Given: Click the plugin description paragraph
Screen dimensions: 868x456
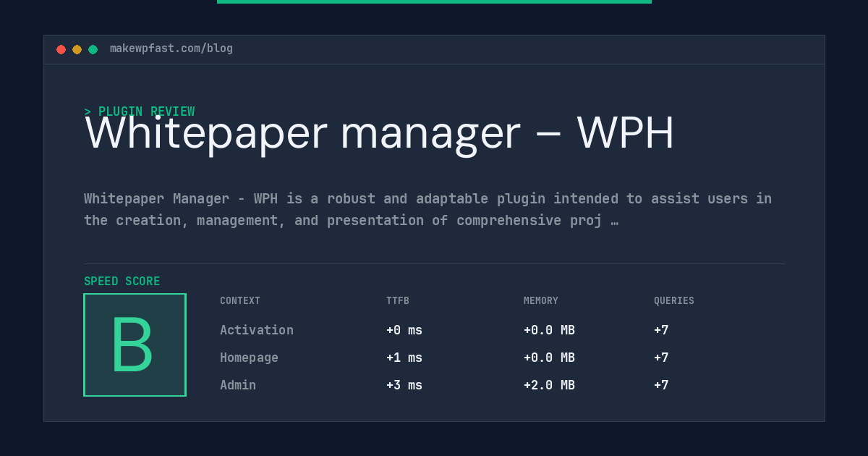Looking at the screenshot, I should (427, 209).
